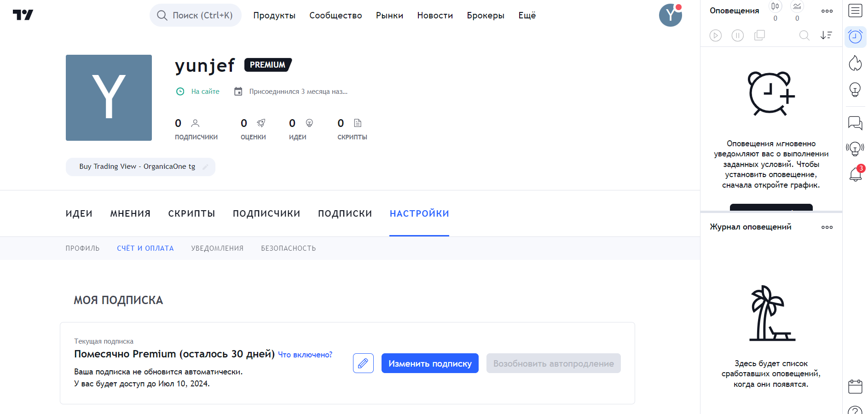
Task: Expand the Журнал оповещений three-dot menu
Action: click(x=827, y=227)
